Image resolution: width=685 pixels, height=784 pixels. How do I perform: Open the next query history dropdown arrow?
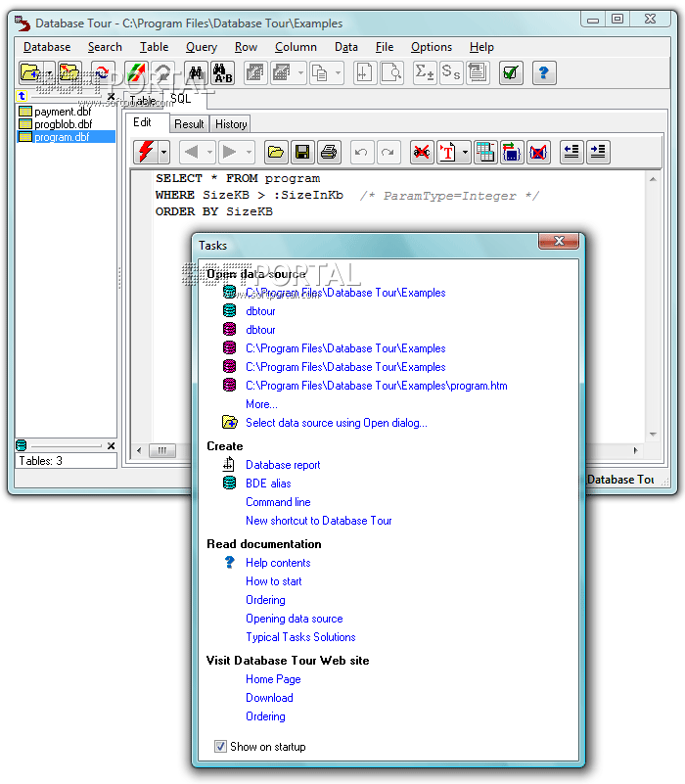tap(249, 152)
